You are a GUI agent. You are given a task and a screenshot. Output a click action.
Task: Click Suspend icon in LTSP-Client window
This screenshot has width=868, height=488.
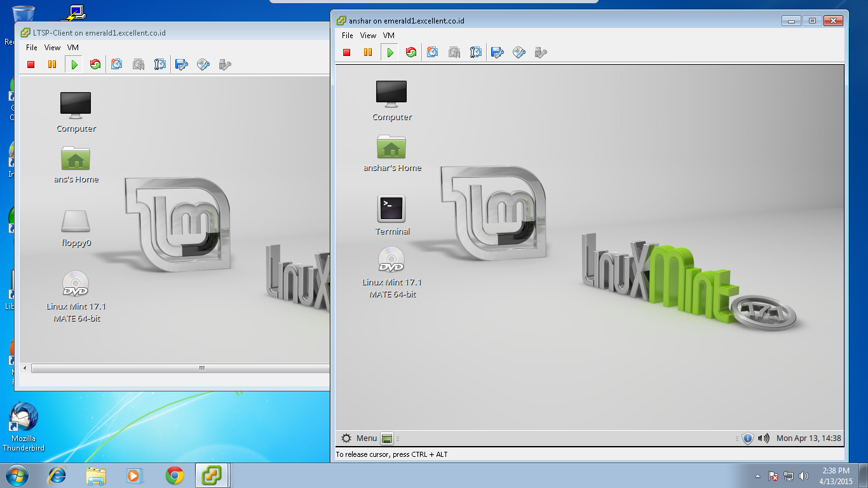52,64
